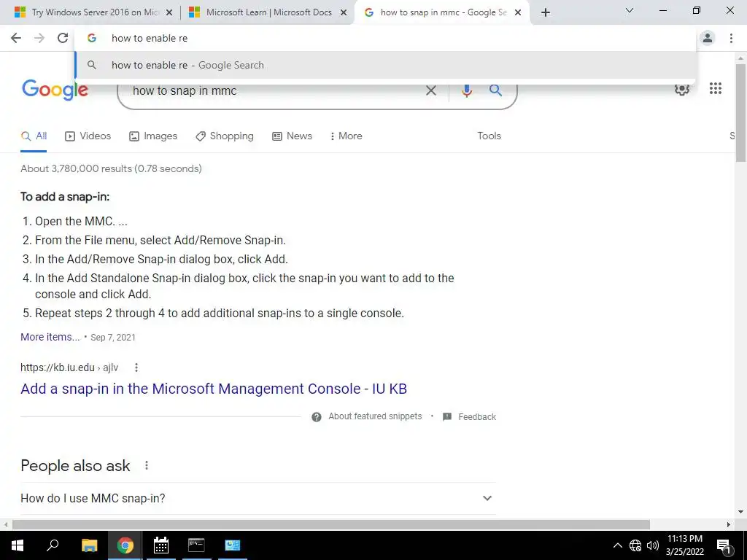Image resolution: width=747 pixels, height=560 pixels.
Task: Click the 'To add a snap-in:' heading
Action: tap(65, 197)
